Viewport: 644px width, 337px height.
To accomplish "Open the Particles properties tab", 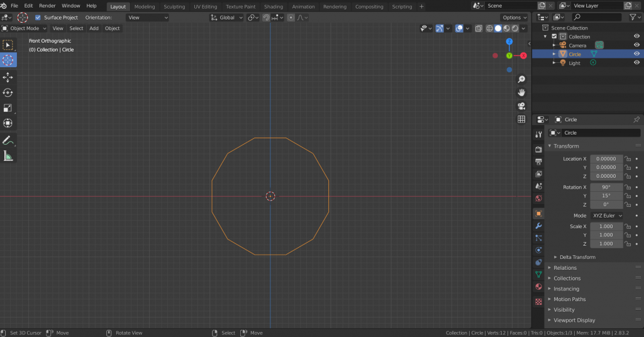I will pos(538,238).
